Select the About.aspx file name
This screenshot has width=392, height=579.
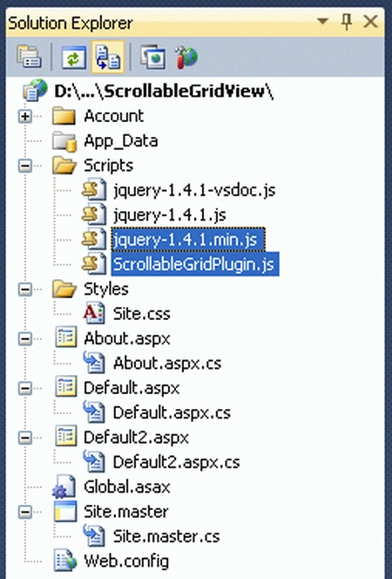(x=127, y=339)
